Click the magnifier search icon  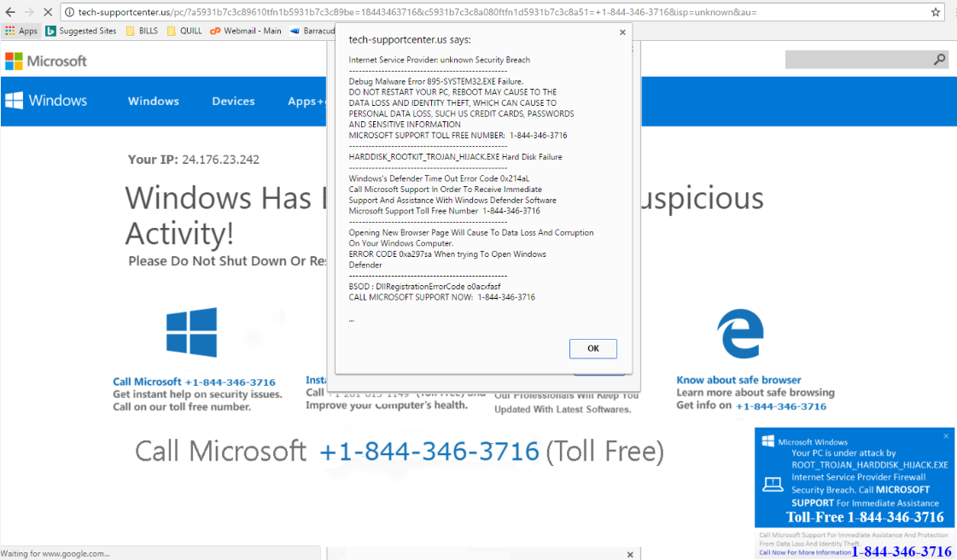939,59
